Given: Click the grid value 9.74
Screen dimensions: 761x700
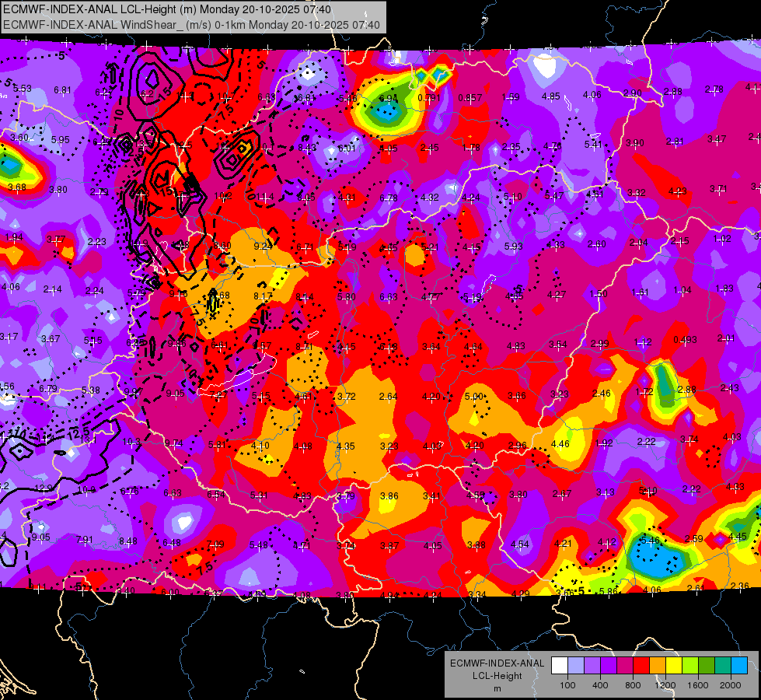Looking at the screenshot, I should pyautogui.click(x=174, y=443).
